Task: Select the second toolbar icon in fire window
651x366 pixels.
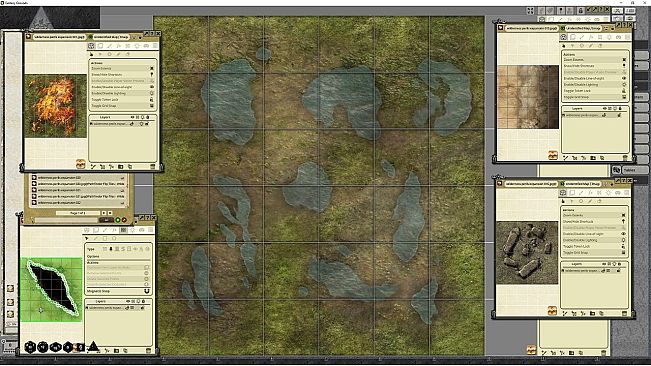Action: pyautogui.click(x=100, y=46)
